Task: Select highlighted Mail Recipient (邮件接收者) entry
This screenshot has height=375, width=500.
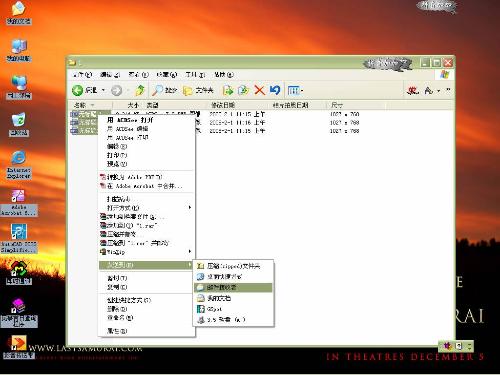Action: 233,287
